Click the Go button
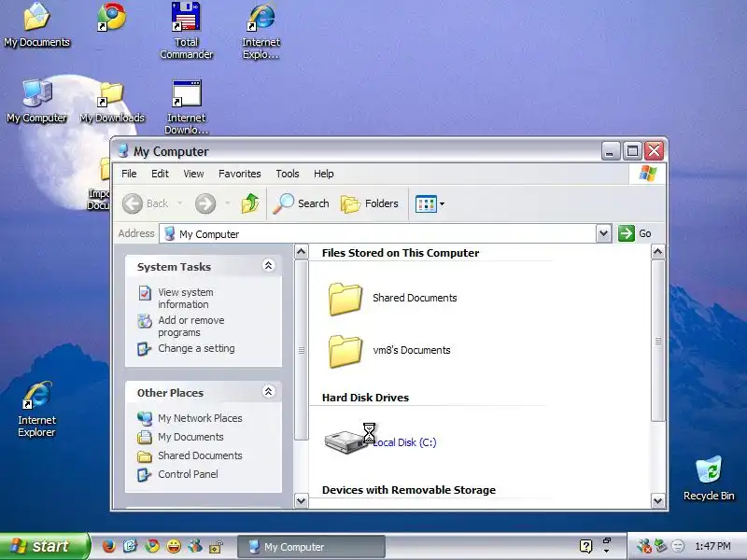 click(635, 233)
